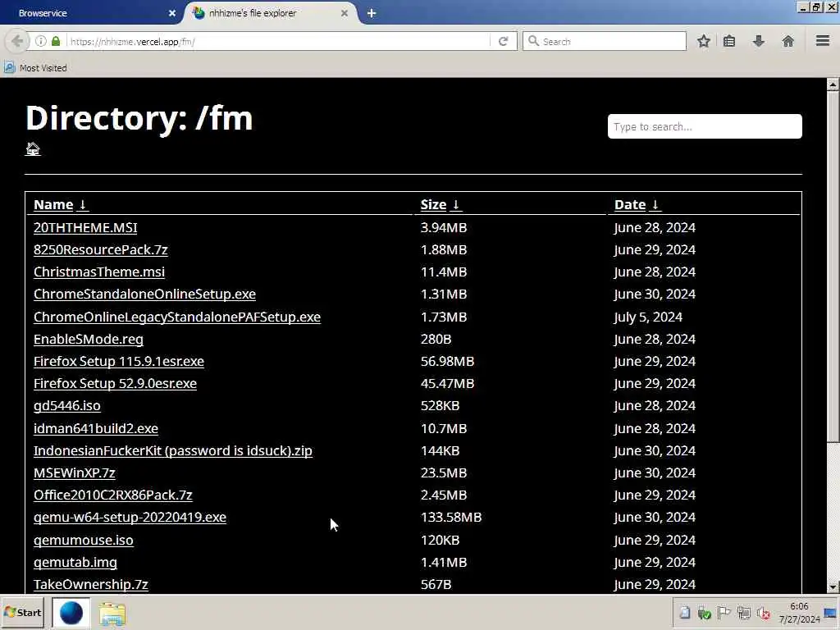Download qemu-w64-setup-20220419.exe
840x630 pixels.
point(130,518)
